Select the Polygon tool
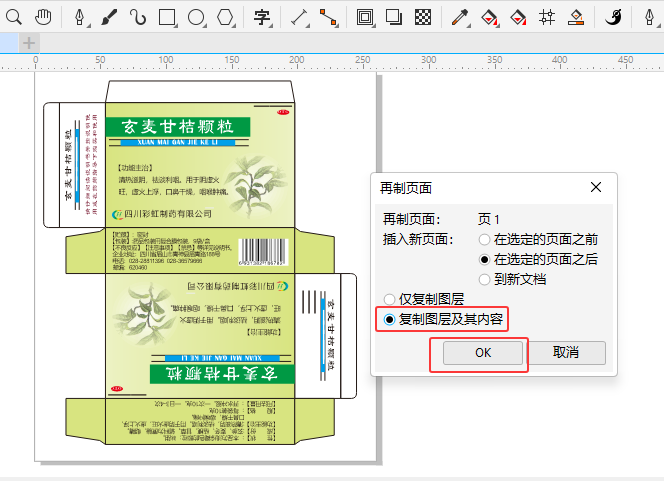The width and height of the screenshot is (664, 481). 225,17
